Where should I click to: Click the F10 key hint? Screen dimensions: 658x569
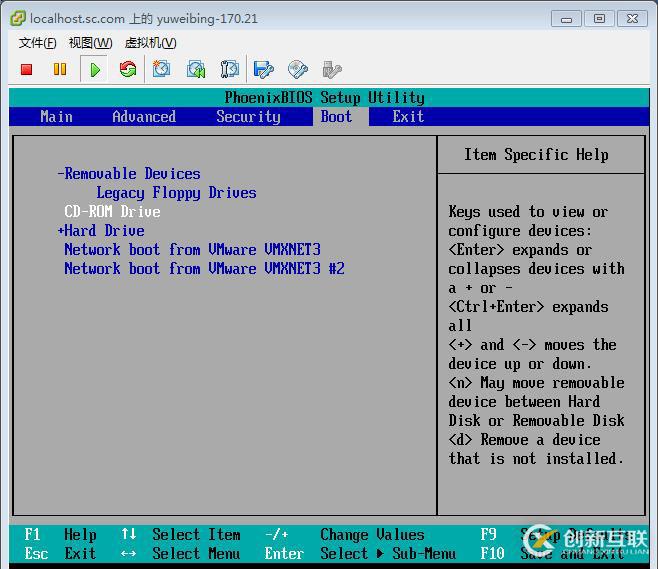(492, 553)
